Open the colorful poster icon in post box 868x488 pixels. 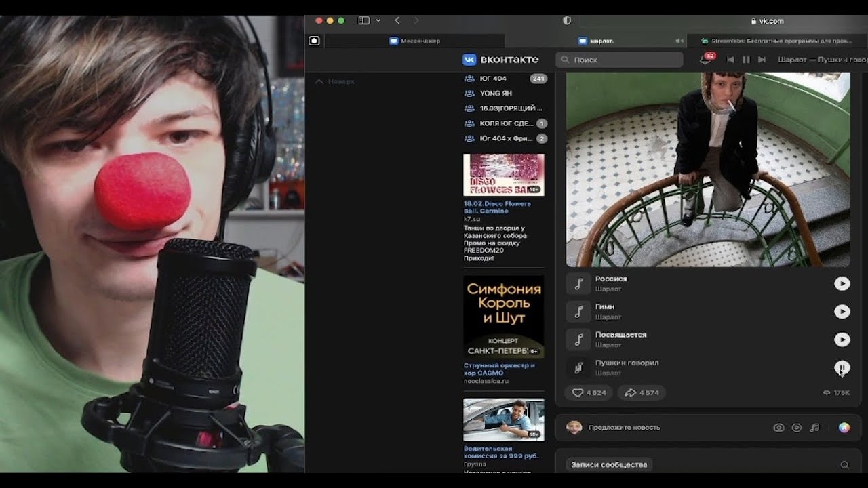tap(844, 428)
